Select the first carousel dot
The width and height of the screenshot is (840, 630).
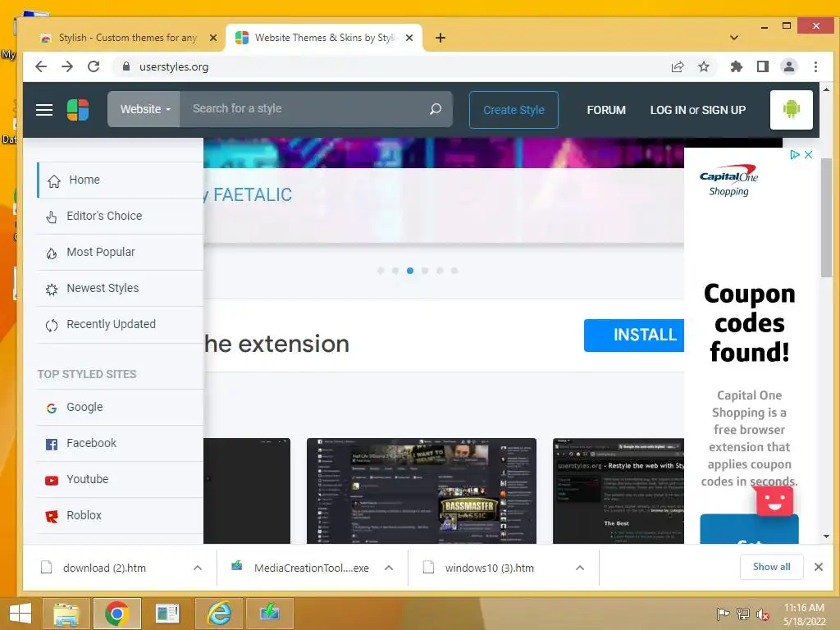coord(381,271)
